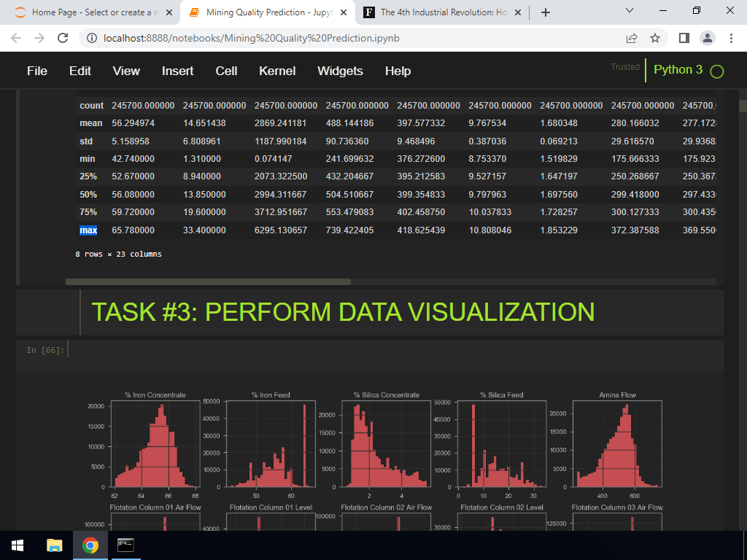Viewport: 747px width, 560px height.
Task: Open the browser sidebar panel icon
Action: pyautogui.click(x=684, y=38)
